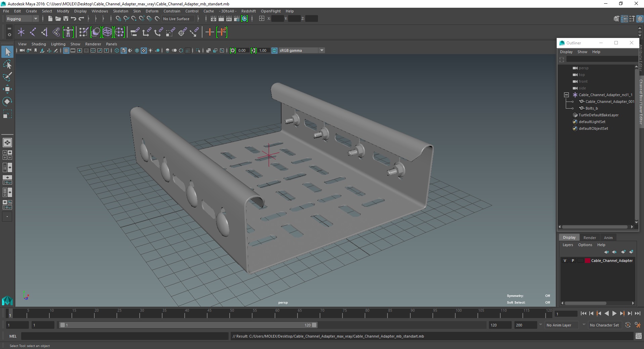Viewport: 644px width, 349px height.
Task: Click the Save Scene disk icon
Action: (x=66, y=19)
